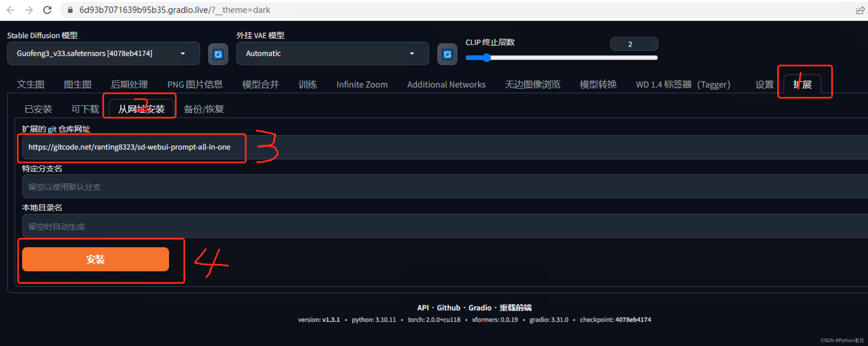Click the 重载前端 footer link
The width and height of the screenshot is (868, 346).
[515, 308]
